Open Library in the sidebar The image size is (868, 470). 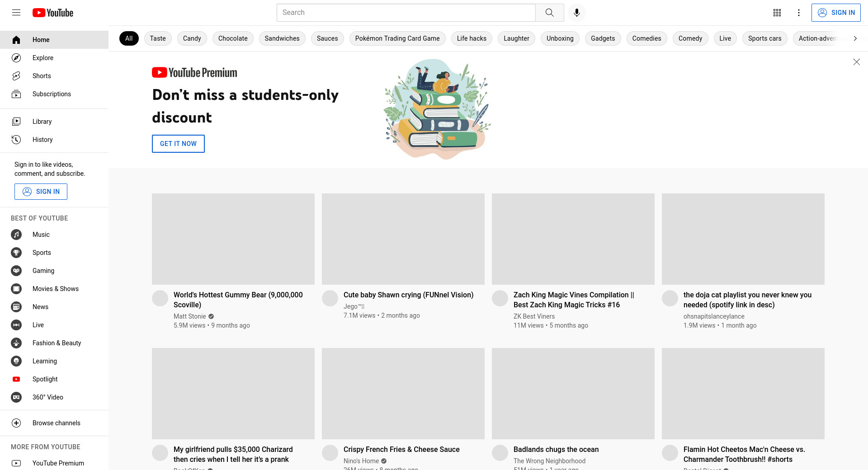54,122
